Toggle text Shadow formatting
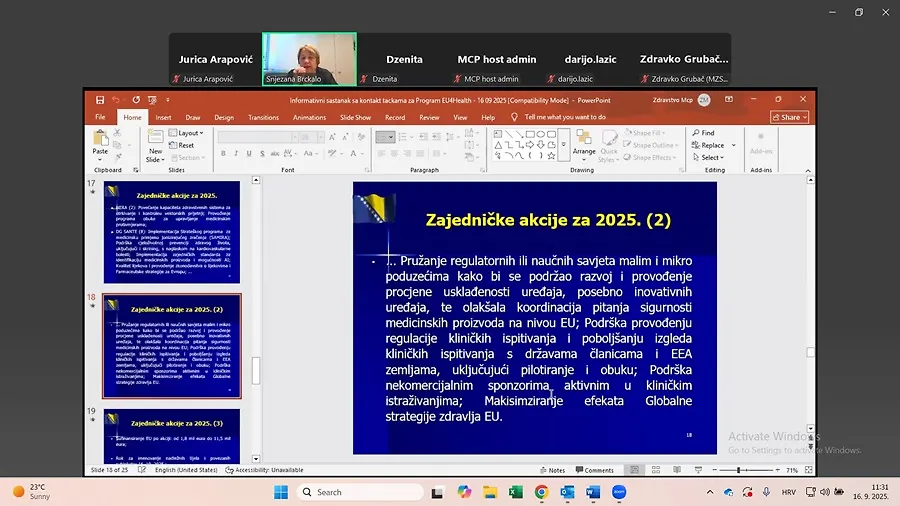This screenshot has height=506, width=900. (262, 154)
